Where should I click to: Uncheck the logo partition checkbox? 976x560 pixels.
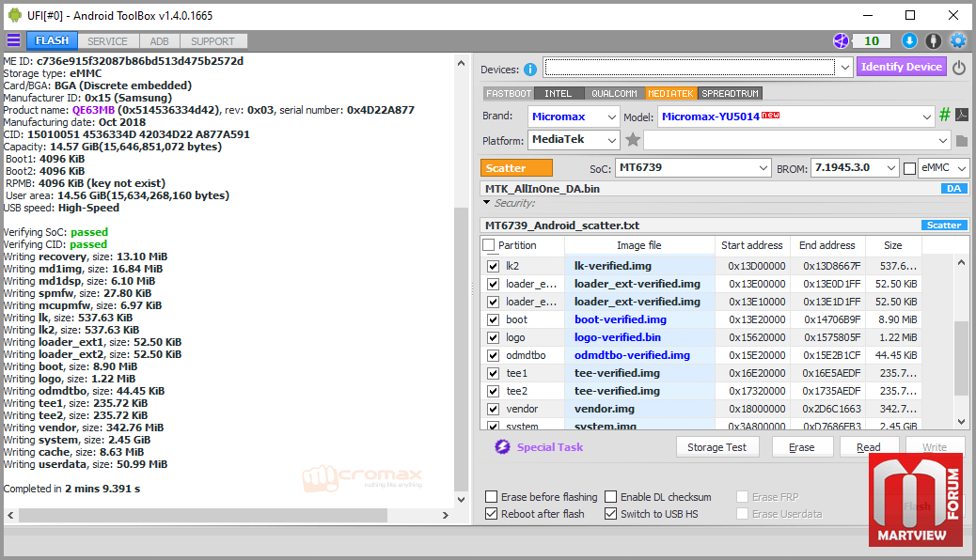[493, 338]
